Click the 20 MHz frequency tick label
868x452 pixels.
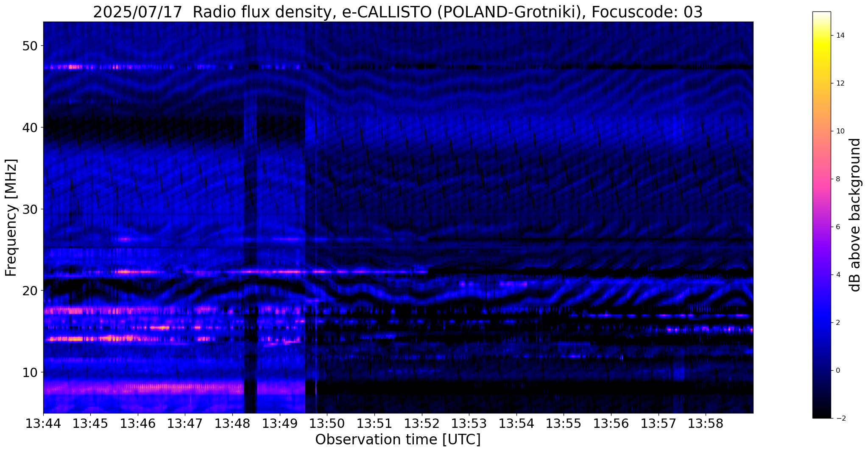(x=30, y=291)
